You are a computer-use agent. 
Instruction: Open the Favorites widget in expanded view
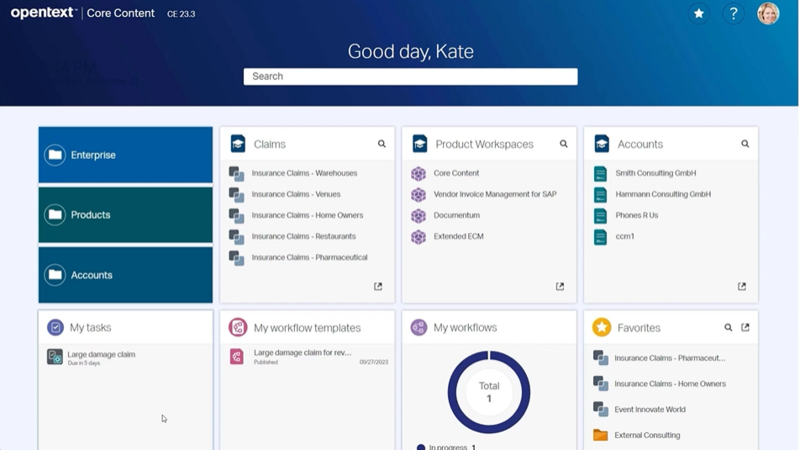[x=745, y=327]
